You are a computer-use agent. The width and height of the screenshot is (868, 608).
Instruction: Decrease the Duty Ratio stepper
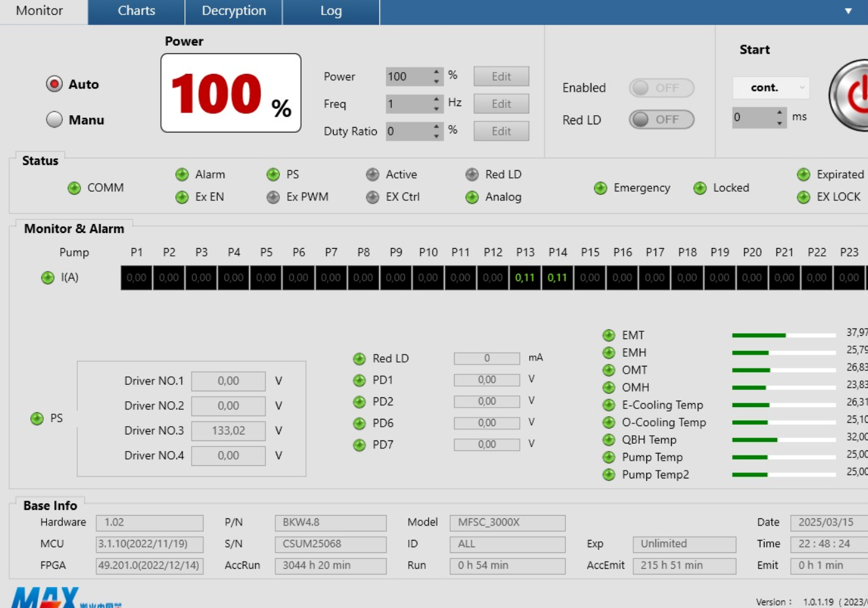pos(436,136)
